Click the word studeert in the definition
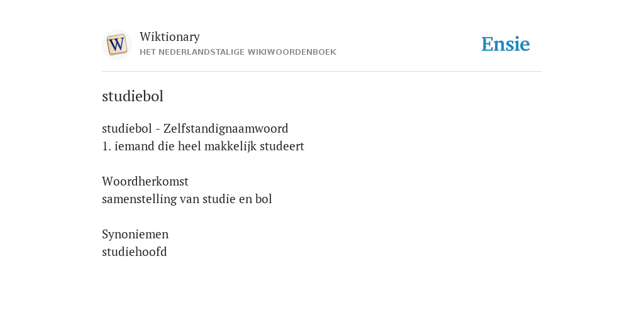Image resolution: width=644 pixels, height=322 pixels. coord(282,146)
